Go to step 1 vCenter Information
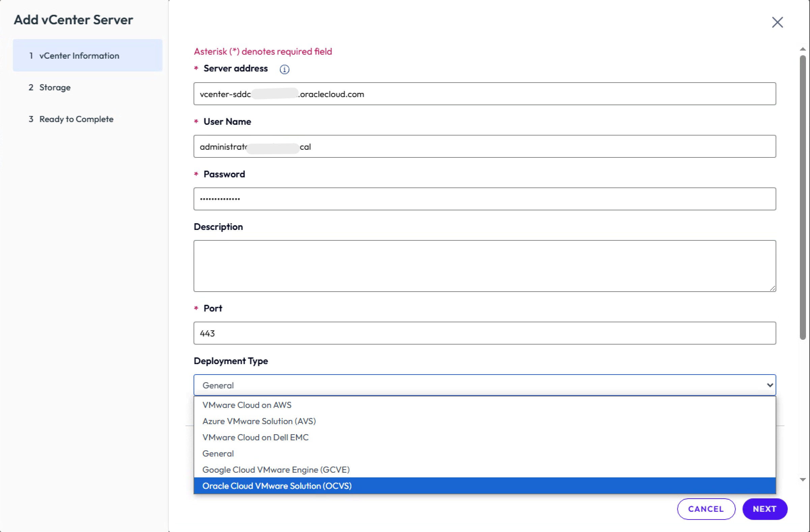This screenshot has width=810, height=532. (x=79, y=55)
